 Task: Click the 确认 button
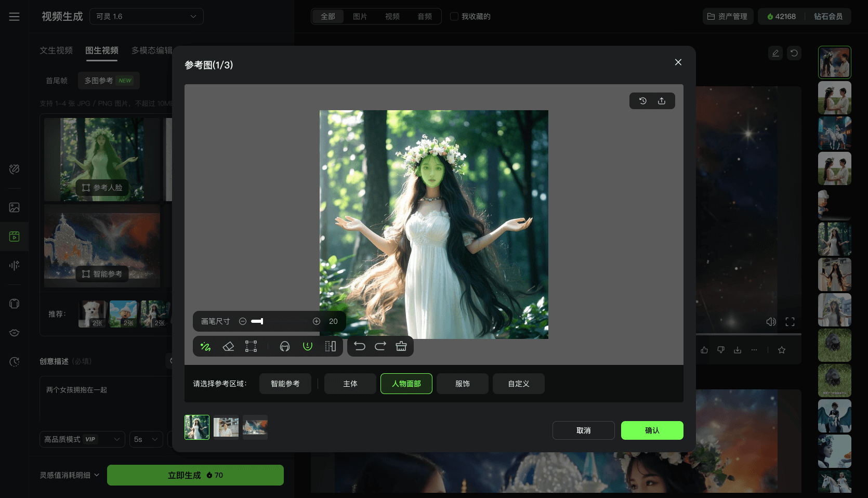click(652, 430)
